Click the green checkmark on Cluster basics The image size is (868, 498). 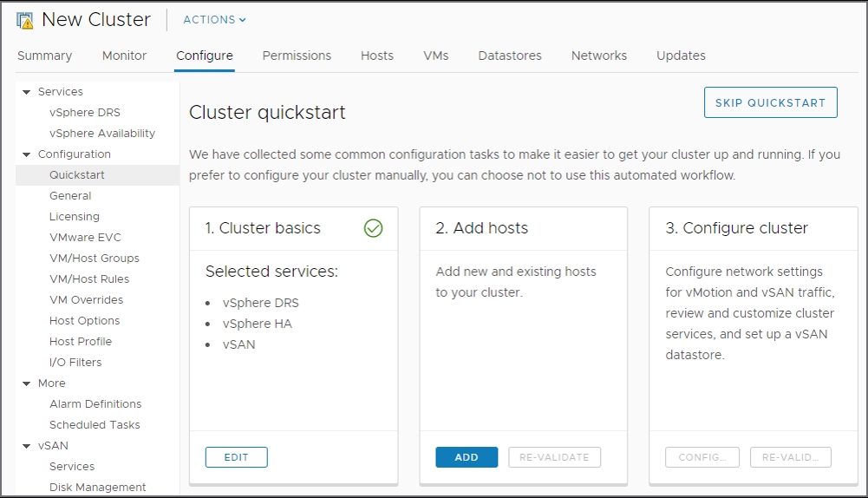click(x=373, y=228)
